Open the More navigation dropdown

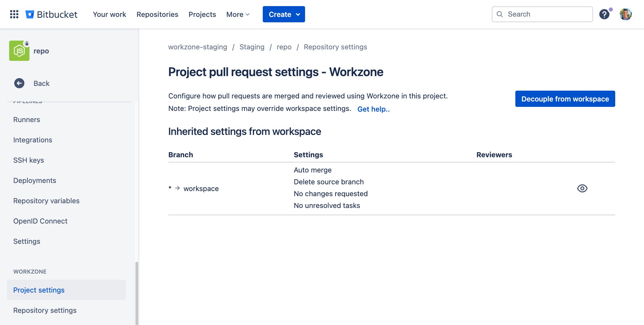point(237,14)
